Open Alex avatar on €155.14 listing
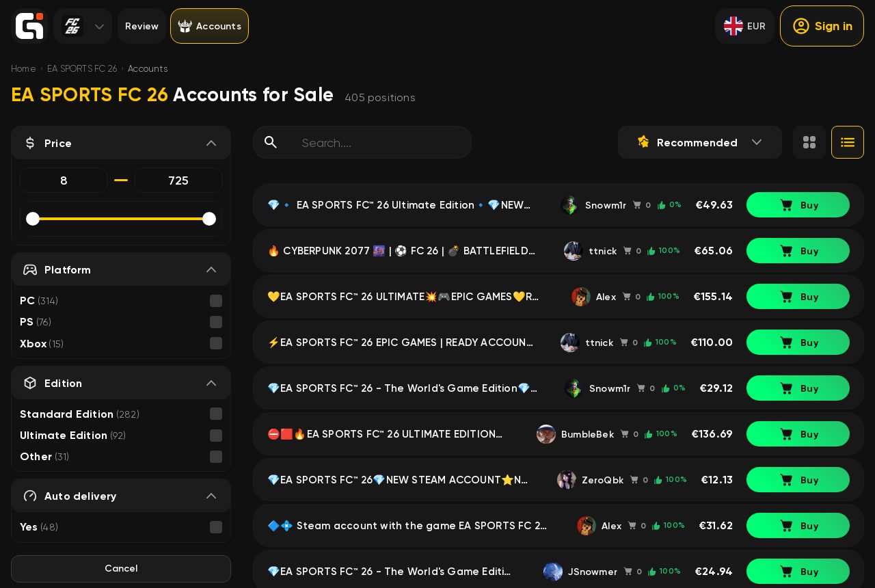The height and width of the screenshot is (588, 875). pos(581,297)
